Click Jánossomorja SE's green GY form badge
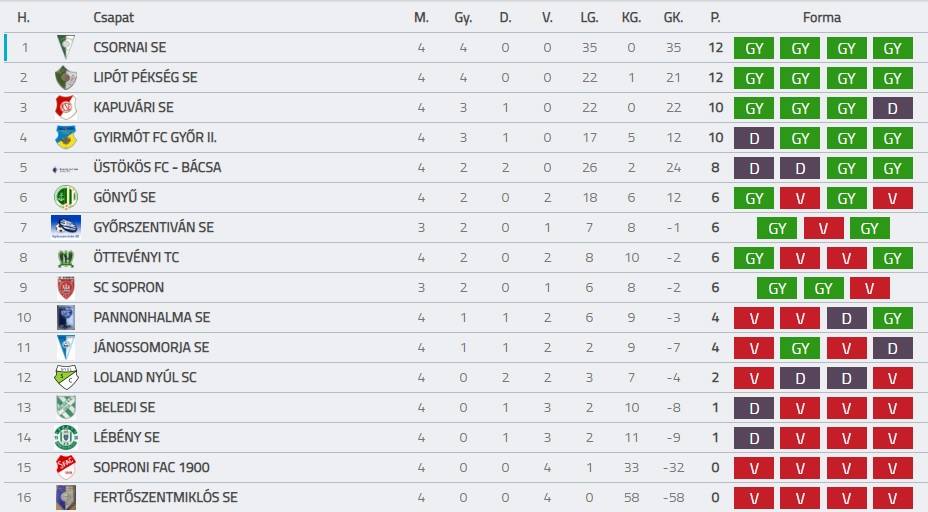The height and width of the screenshot is (512, 928). (801, 348)
